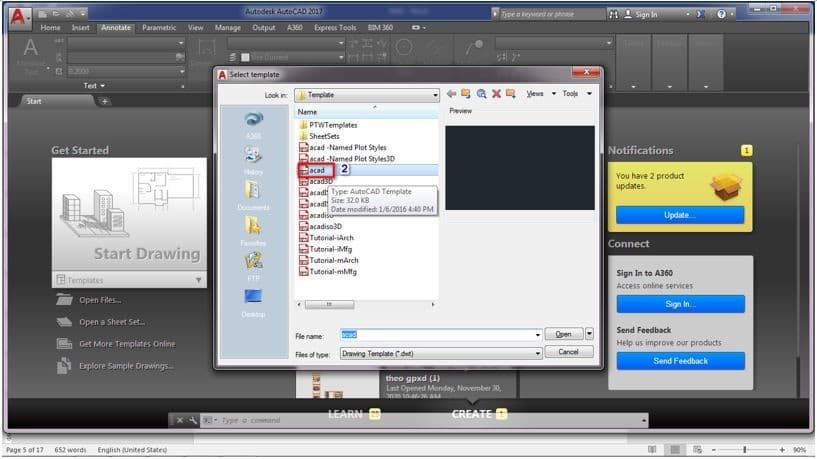Click the LEARN page link

pyautogui.click(x=345, y=414)
